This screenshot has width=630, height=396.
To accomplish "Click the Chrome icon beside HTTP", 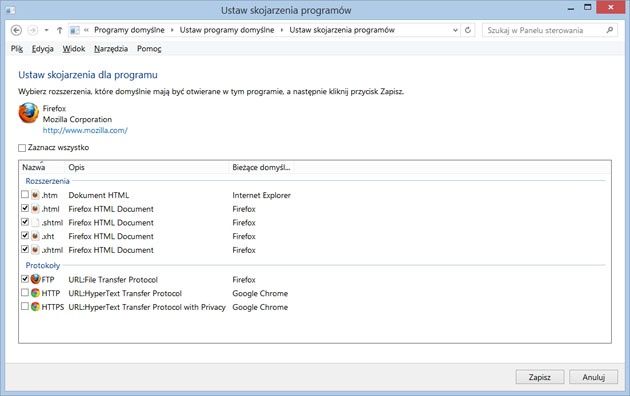I will point(35,293).
